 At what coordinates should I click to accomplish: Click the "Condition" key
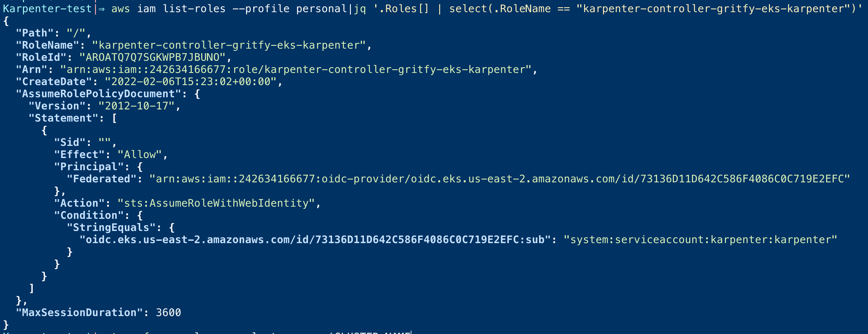(x=89, y=215)
